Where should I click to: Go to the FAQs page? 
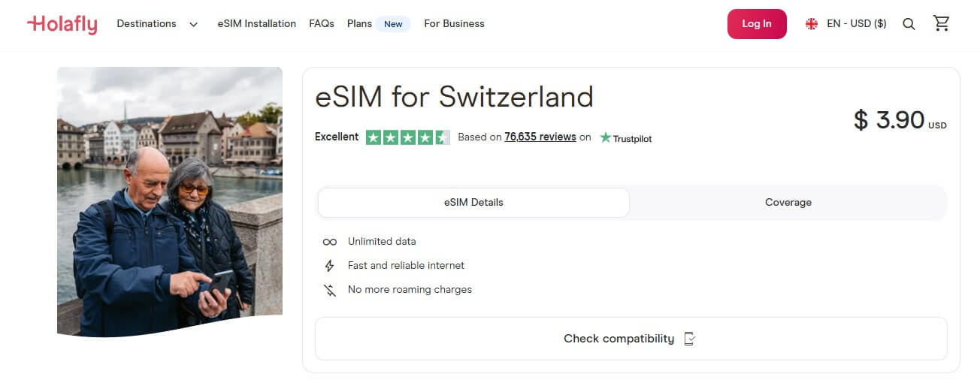pyautogui.click(x=322, y=24)
